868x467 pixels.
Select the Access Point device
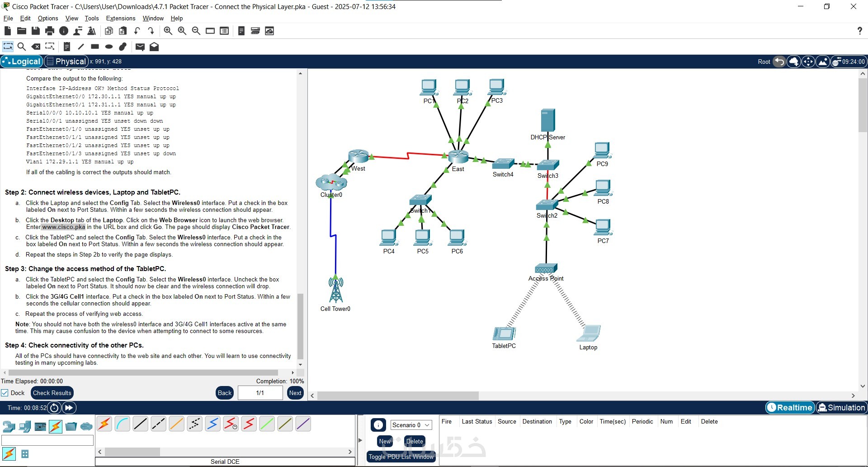546,269
